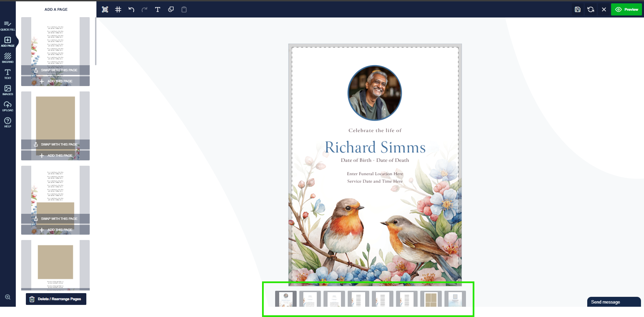
Task: Select the circular portrait photo
Action: [375, 93]
